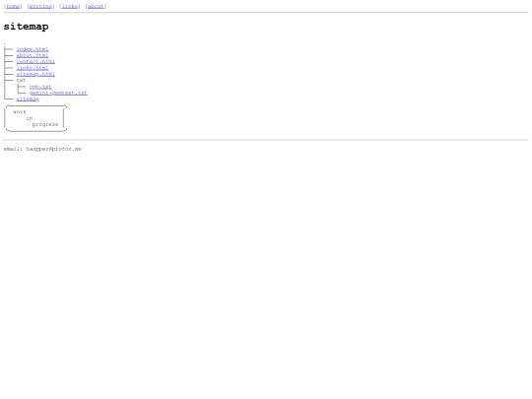Image resolution: width=532 pixels, height=399 pixels.
Task: Visit the about navigation link
Action: click(x=96, y=6)
